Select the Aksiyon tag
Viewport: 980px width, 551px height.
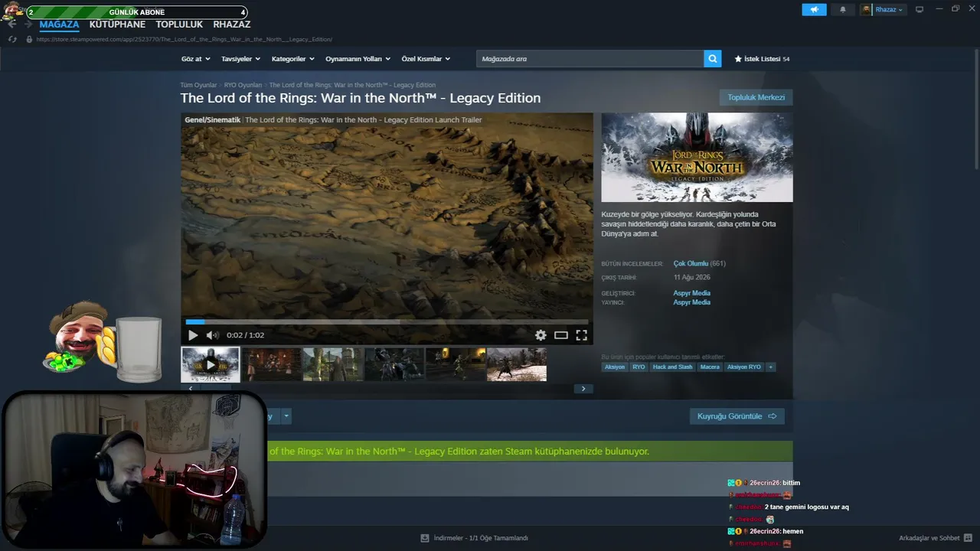point(615,367)
